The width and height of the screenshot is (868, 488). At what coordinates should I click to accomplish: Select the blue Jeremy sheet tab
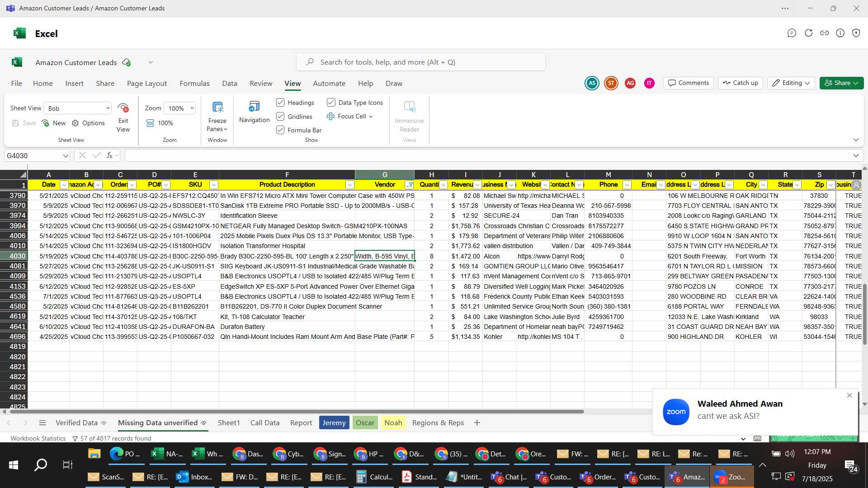coord(334,423)
